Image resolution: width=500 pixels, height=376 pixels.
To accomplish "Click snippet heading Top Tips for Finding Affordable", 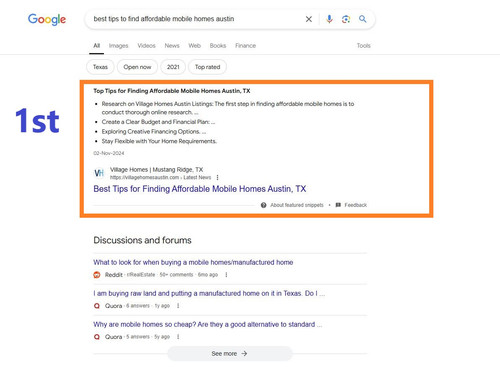I will coord(172,91).
